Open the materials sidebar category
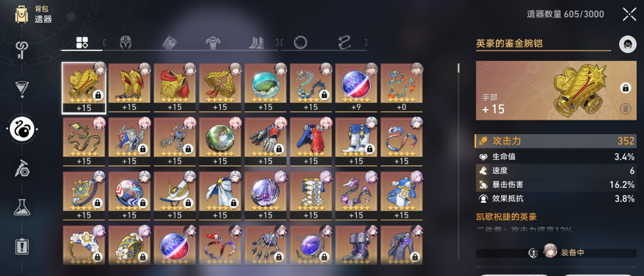The height and width of the screenshot is (276, 644). 22,168
